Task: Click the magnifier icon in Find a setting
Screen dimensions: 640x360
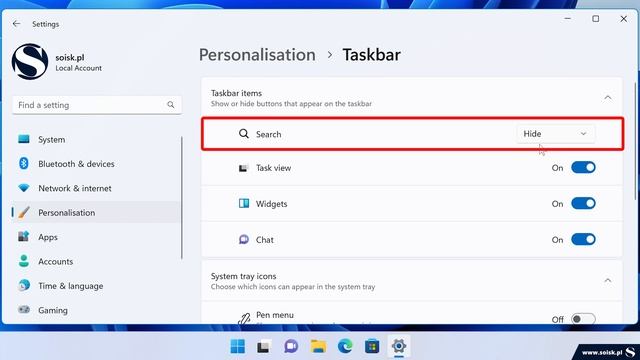Action: pyautogui.click(x=171, y=105)
